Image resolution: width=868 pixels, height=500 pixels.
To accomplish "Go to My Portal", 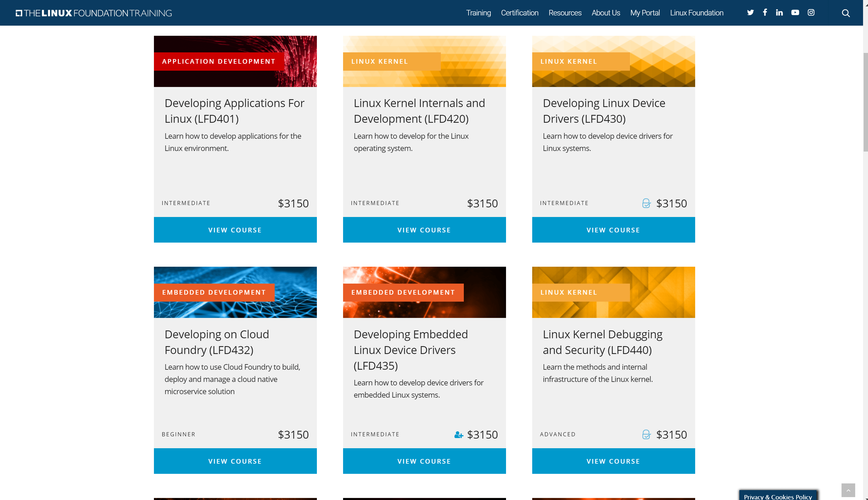I will pyautogui.click(x=645, y=13).
